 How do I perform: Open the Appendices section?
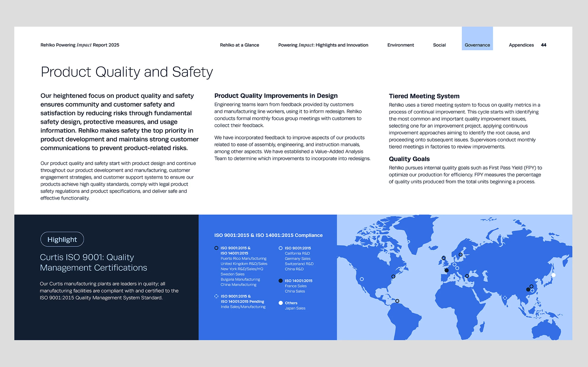[x=521, y=45]
